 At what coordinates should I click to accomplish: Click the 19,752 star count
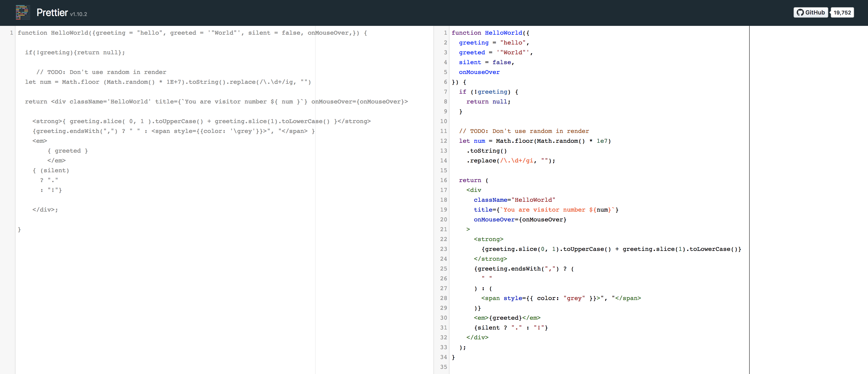tap(842, 12)
